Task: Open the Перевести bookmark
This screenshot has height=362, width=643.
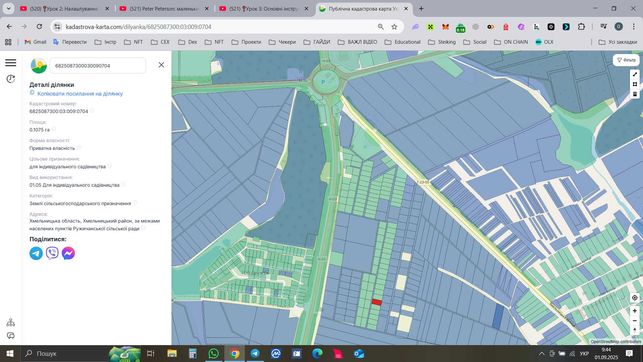Action: coord(70,42)
